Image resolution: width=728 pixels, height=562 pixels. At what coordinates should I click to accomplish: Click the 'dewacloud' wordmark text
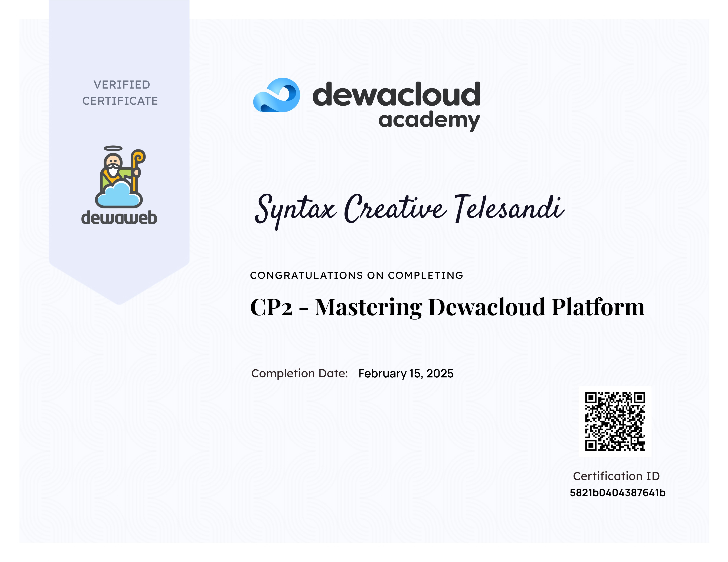click(x=396, y=94)
